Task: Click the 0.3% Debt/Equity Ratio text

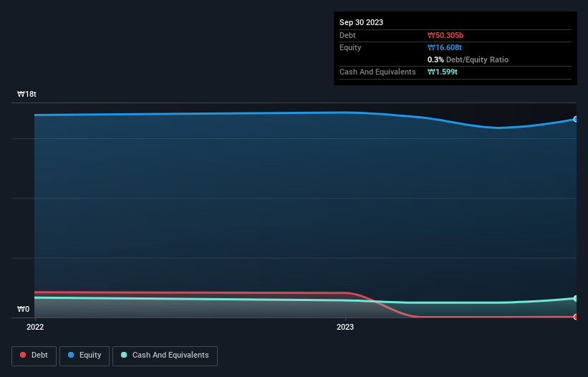Action: click(468, 59)
